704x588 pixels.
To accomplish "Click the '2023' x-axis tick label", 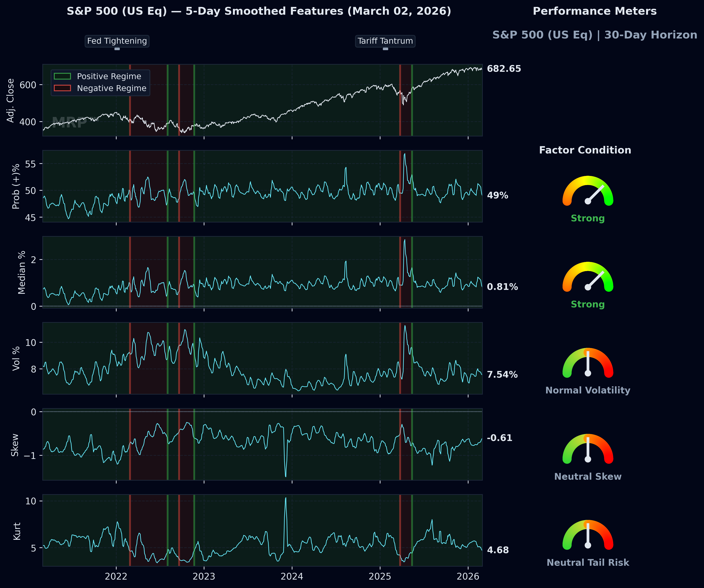I will [x=204, y=576].
